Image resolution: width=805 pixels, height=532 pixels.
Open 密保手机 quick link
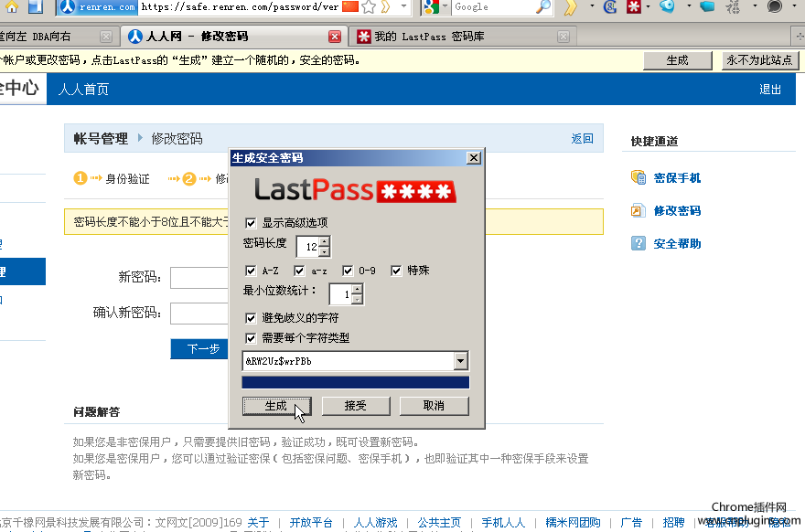click(677, 178)
